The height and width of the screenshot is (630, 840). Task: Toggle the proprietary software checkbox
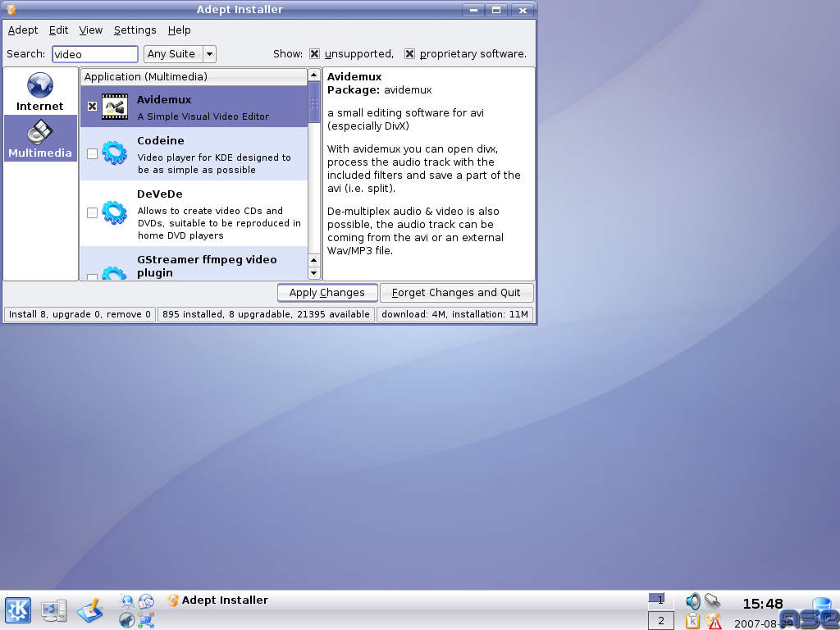[x=410, y=53]
